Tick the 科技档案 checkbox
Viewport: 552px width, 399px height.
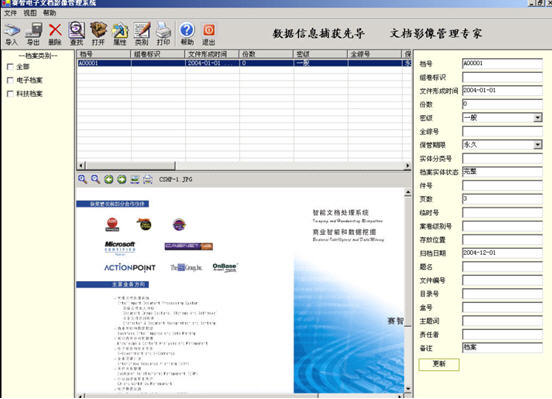click(x=10, y=93)
